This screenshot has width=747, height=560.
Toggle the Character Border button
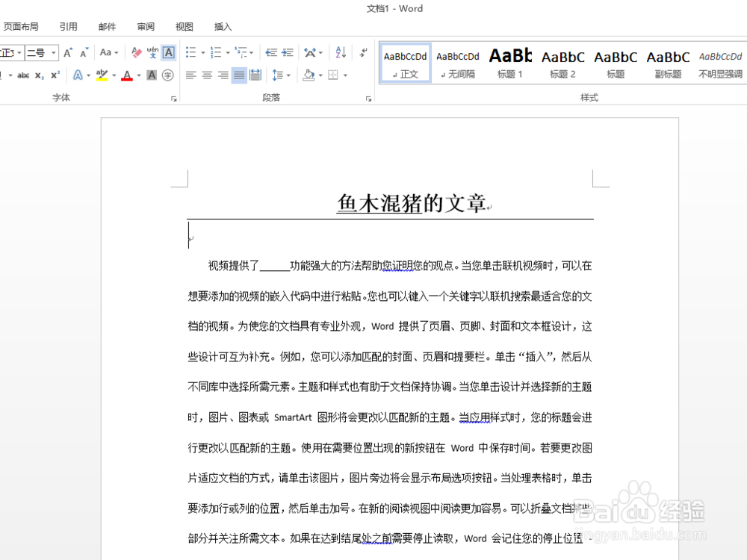(168, 52)
